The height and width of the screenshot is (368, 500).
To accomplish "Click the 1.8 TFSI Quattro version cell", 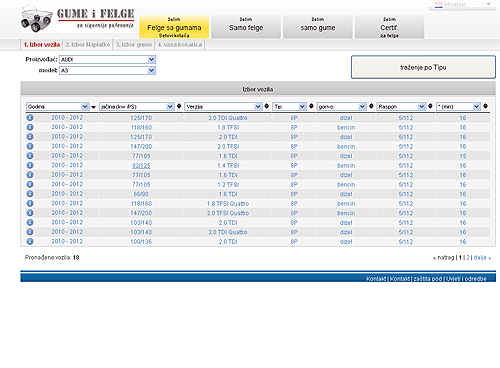I will click(228, 204).
